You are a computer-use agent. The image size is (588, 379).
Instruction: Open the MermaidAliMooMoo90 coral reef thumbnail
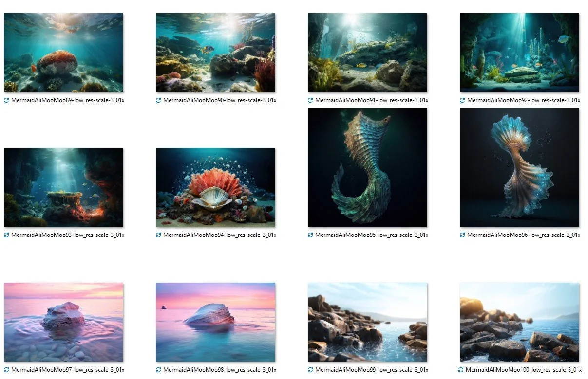[x=215, y=53]
